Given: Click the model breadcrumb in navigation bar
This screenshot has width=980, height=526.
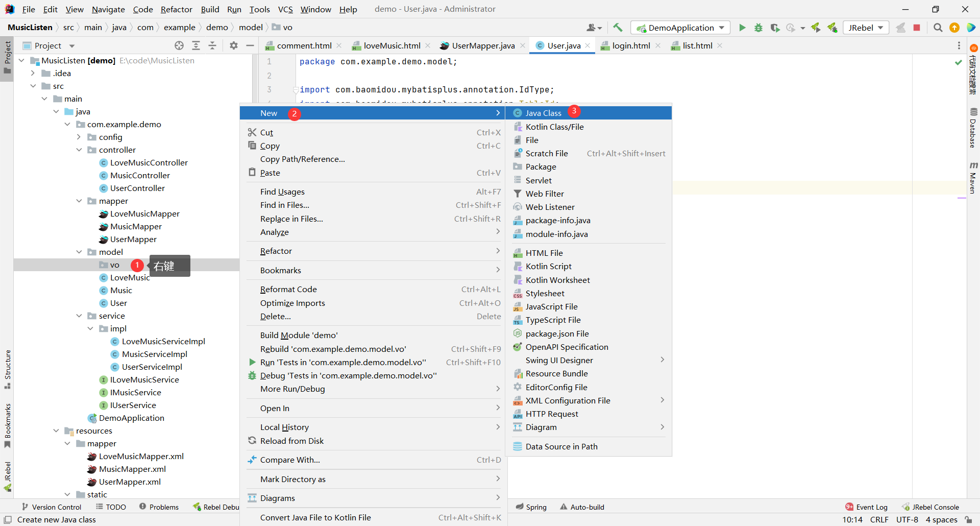Looking at the screenshot, I should tap(251, 27).
